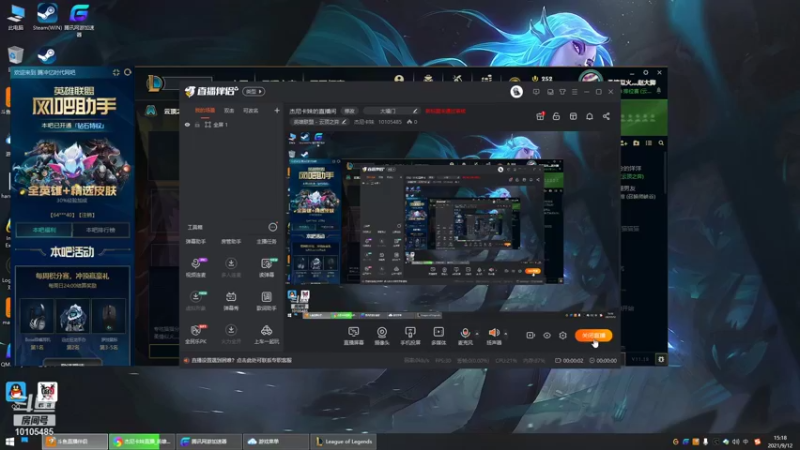Image resolution: width=800 pixels, height=450 pixels.
Task: Select 本吧福利 tab in 网吧助手 panel
Action: tap(44, 230)
